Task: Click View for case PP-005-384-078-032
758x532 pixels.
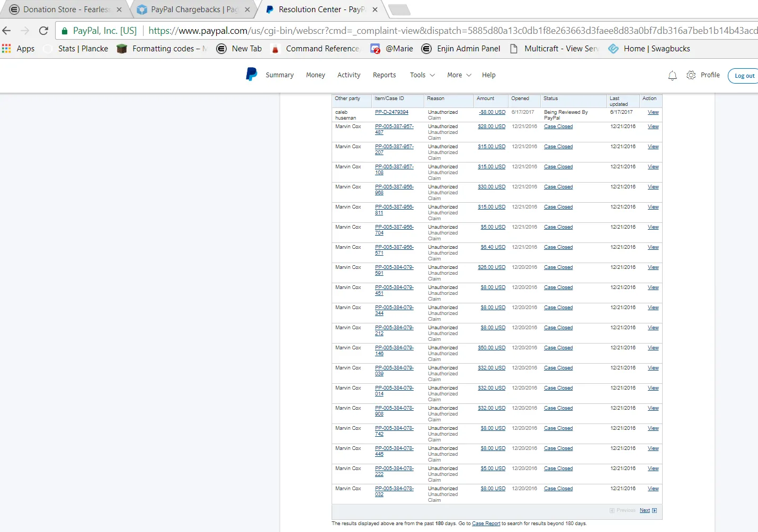Action: click(x=653, y=489)
